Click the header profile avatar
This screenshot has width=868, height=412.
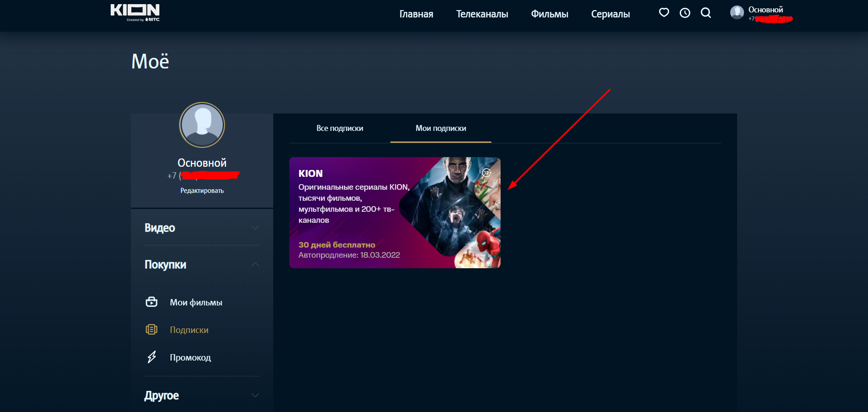pos(737,12)
